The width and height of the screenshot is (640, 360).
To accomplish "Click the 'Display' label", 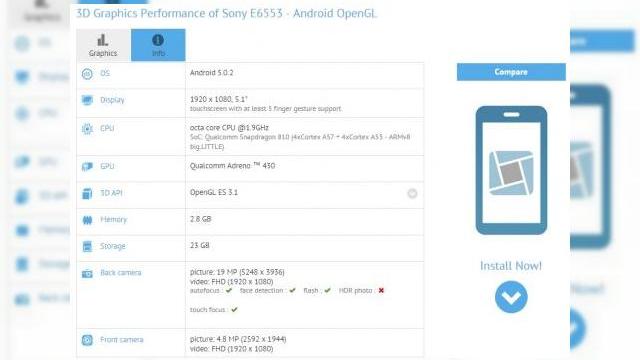I will 112,100.
